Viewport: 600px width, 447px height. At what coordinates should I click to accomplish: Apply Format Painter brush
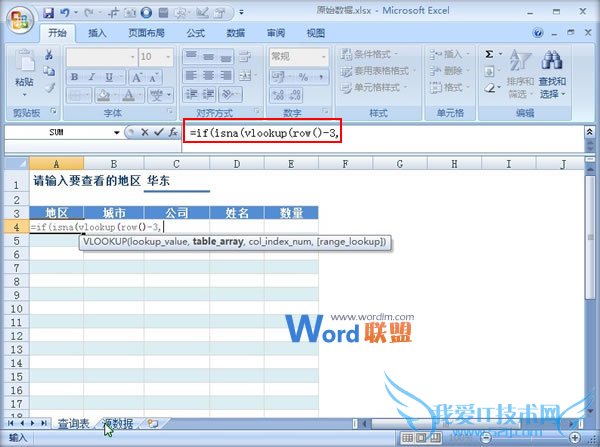click(x=49, y=88)
